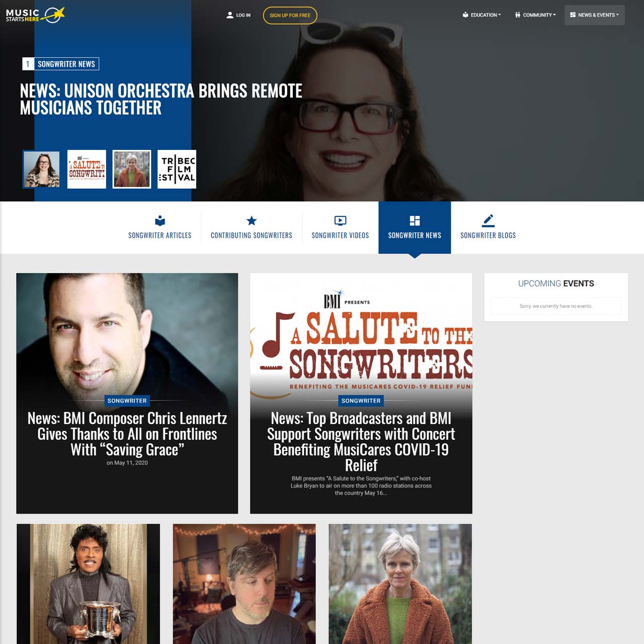Open the News & Events dropdown

[x=595, y=15]
